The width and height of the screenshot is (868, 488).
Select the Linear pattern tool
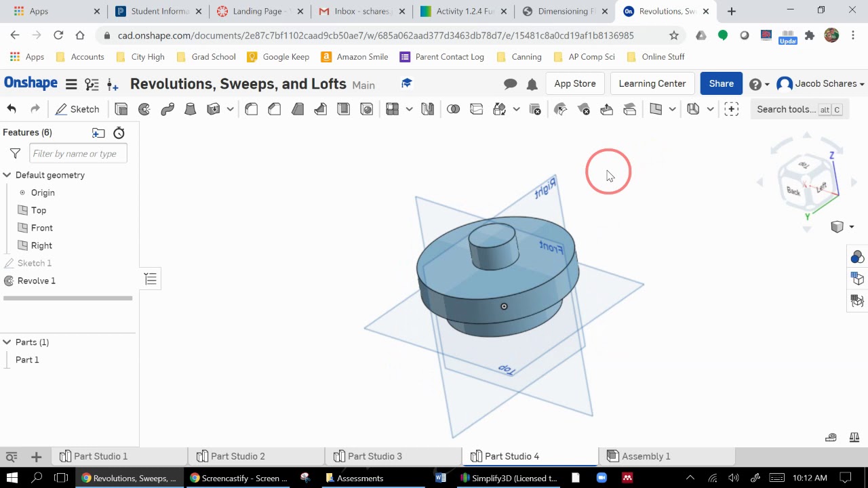coord(393,109)
